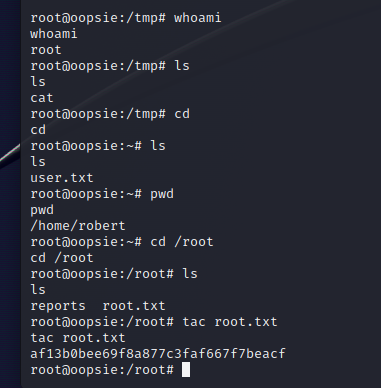Viewport: 381px width, 388px height.
Task: Click the 'root.txt' file name in the ls output
Action: click(134, 306)
